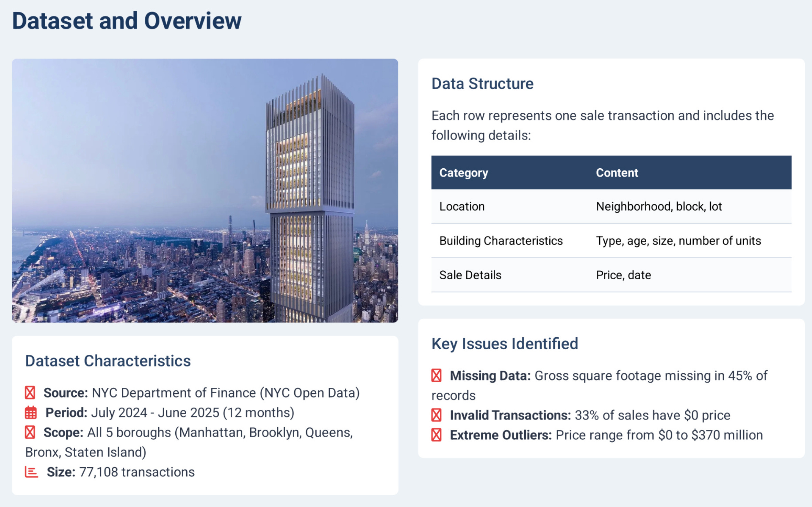Click the icon beside Source label
The width and height of the screenshot is (812, 507).
30,393
